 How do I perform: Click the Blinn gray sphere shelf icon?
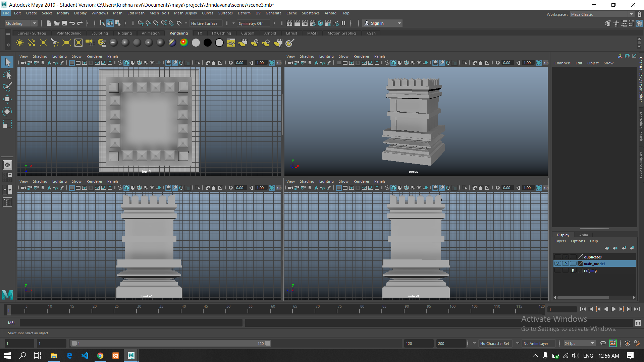click(x=125, y=43)
